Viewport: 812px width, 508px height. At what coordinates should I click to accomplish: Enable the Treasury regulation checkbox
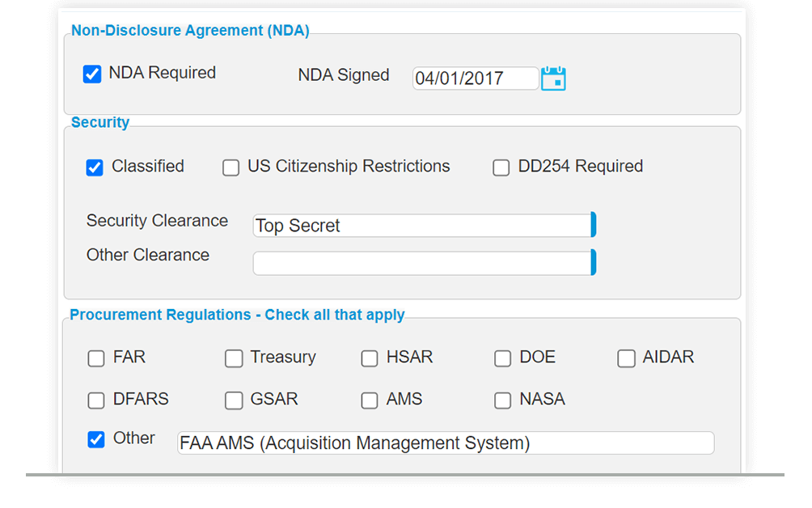point(234,358)
